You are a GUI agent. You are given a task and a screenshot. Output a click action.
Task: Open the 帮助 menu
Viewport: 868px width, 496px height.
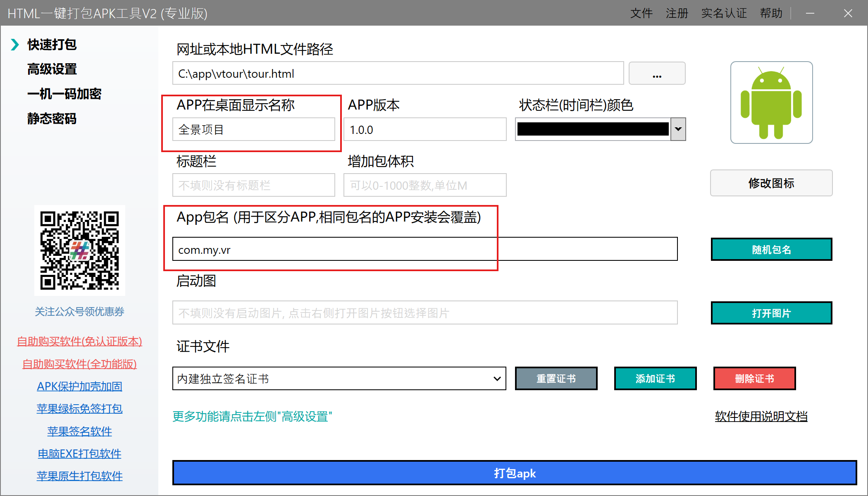point(770,13)
